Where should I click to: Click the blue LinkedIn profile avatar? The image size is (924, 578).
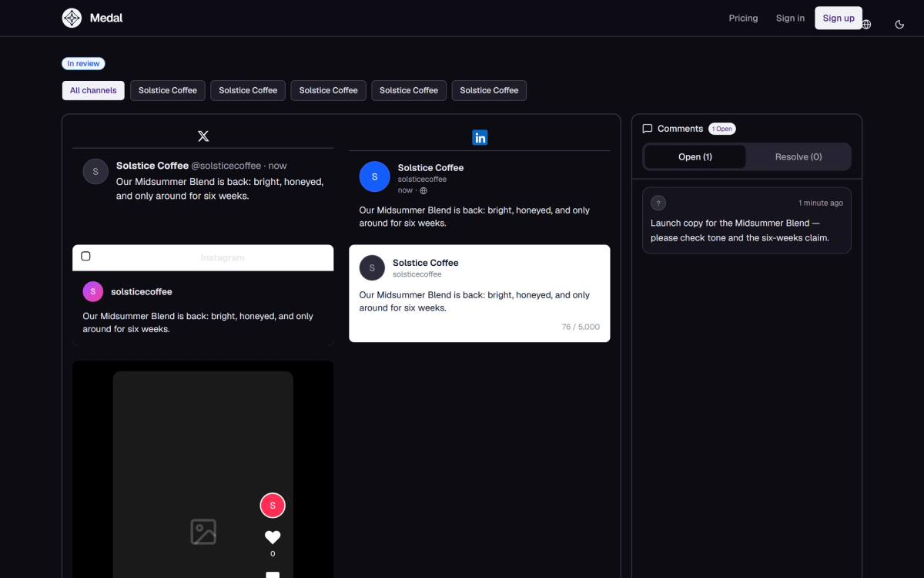pyautogui.click(x=375, y=176)
